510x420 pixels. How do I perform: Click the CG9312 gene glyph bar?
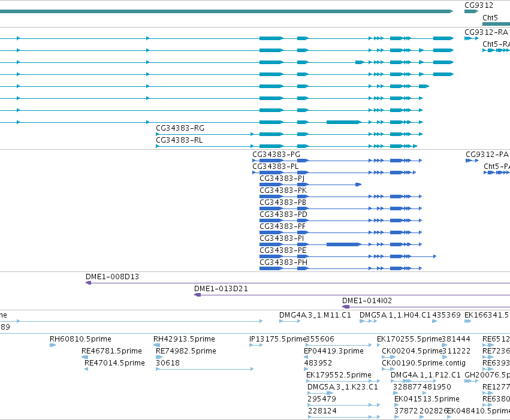coord(471,12)
